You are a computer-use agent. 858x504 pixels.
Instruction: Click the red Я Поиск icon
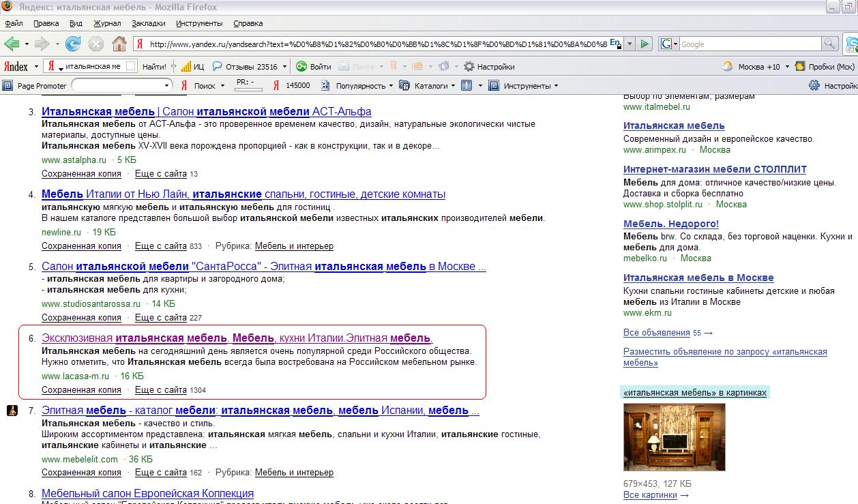point(184,85)
